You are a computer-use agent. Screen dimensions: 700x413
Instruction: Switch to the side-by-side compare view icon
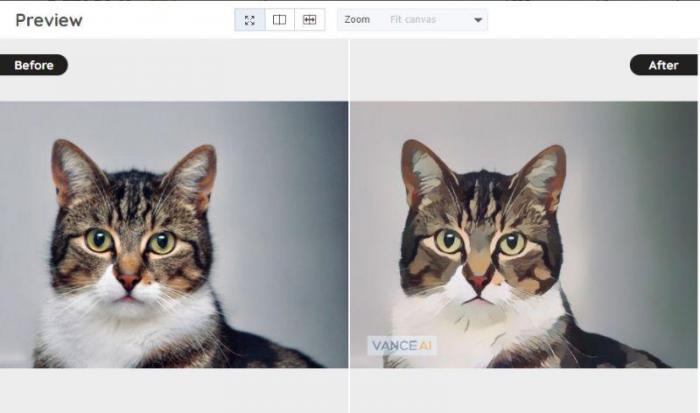coord(280,20)
